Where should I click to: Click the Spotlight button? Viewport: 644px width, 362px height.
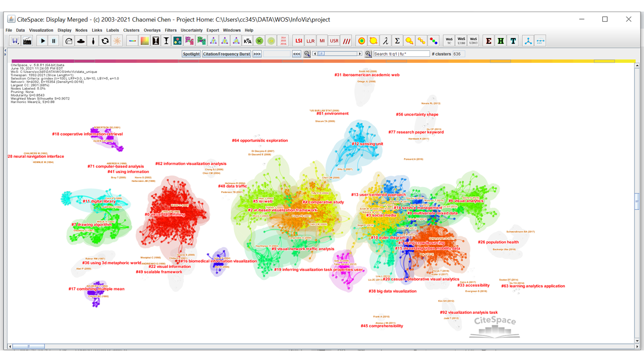coord(191,54)
